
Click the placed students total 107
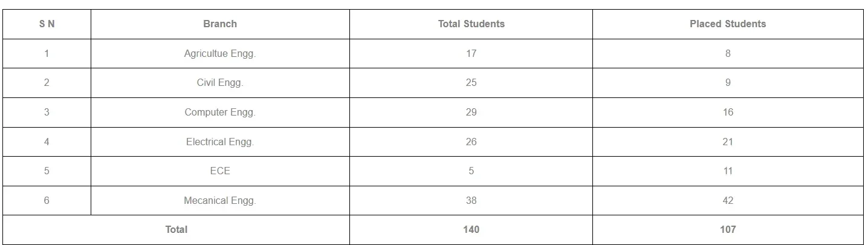click(727, 230)
